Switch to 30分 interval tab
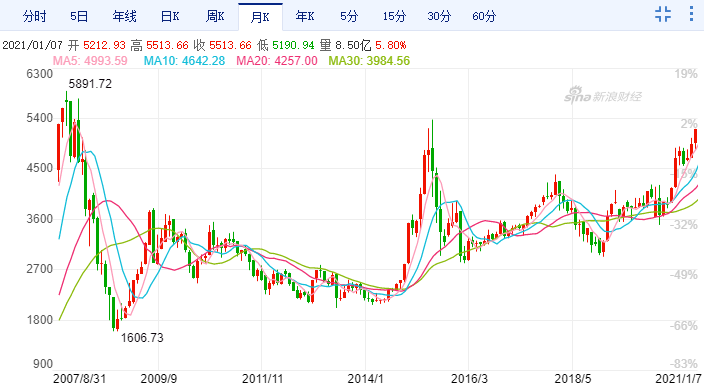704x384 pixels. [x=439, y=17]
